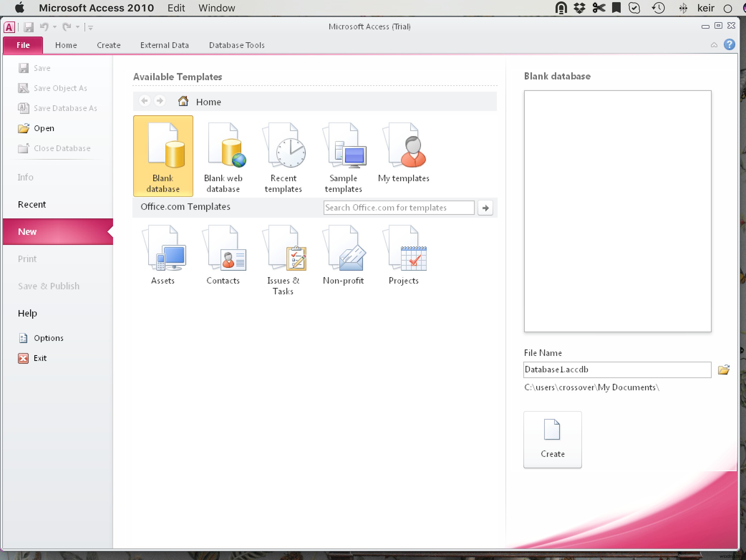Click the Office.com templates search arrow
This screenshot has width=746, height=560.
(485, 208)
